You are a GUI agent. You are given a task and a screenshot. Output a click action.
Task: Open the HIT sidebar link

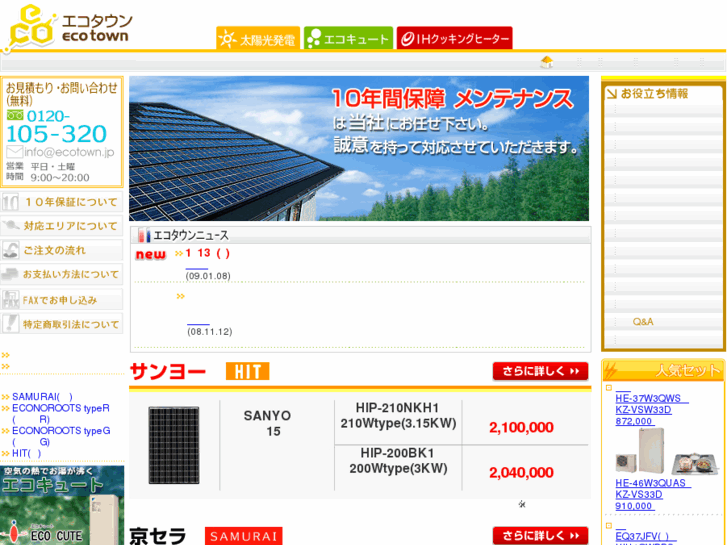(26, 453)
